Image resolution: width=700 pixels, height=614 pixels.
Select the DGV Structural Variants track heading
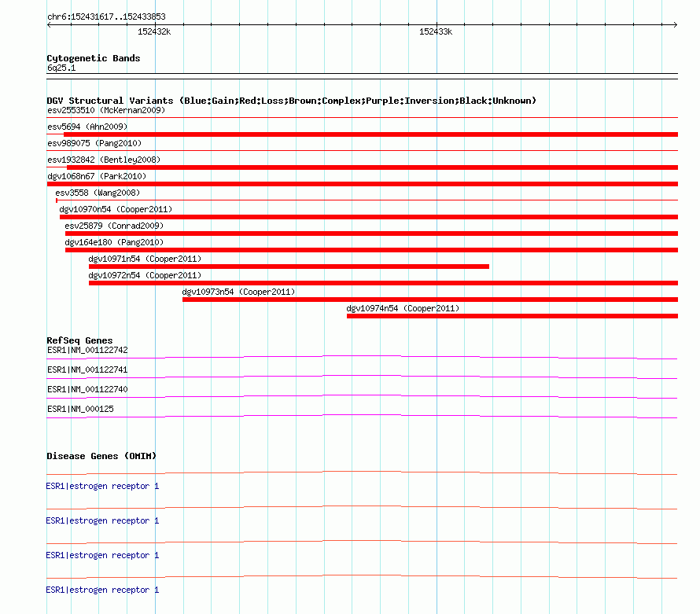(291, 101)
